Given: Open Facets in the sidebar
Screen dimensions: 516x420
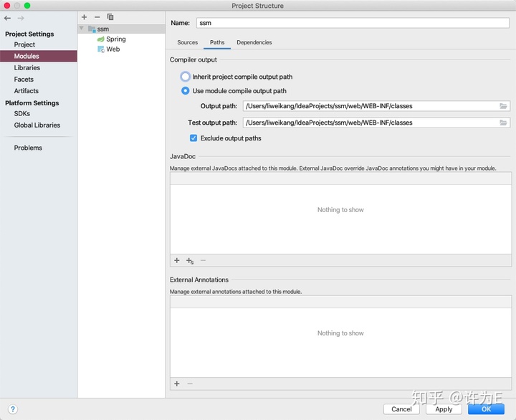Looking at the screenshot, I should pyautogui.click(x=24, y=80).
